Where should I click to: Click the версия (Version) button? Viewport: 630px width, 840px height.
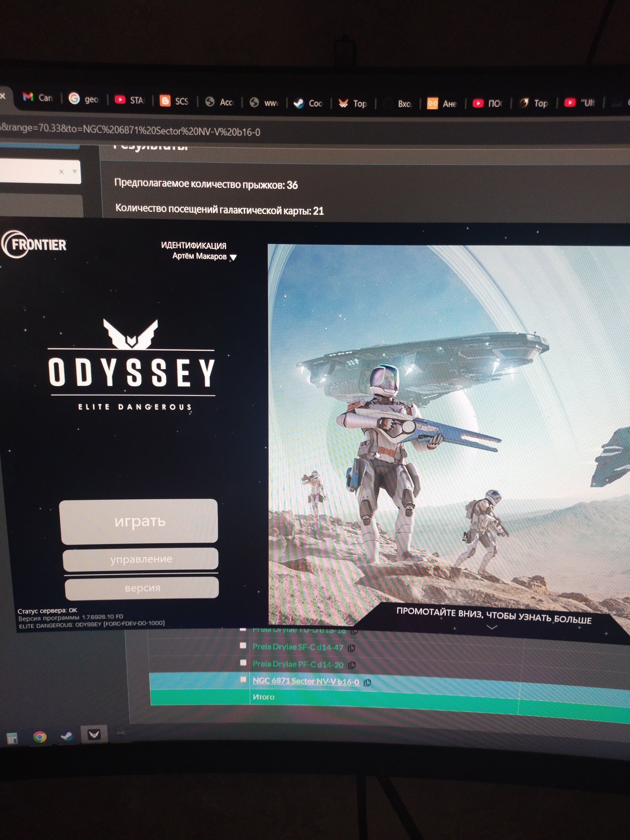point(142,587)
